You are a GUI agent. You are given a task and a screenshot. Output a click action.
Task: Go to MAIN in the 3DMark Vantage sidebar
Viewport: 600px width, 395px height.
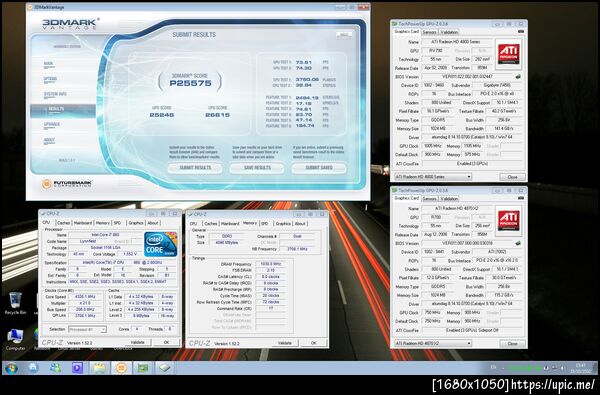(x=49, y=65)
